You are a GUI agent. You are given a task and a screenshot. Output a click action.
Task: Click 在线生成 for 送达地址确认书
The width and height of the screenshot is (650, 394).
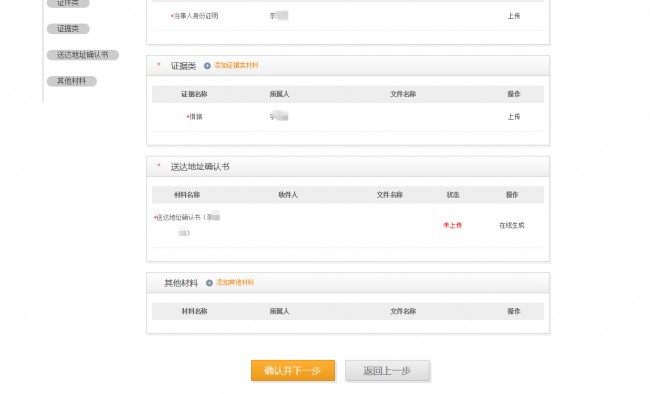512,226
